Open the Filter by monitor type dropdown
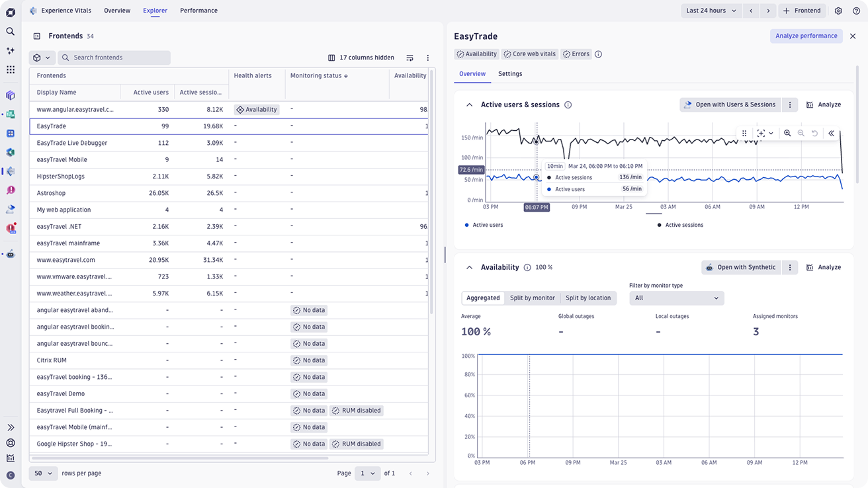The image size is (868, 488). click(676, 298)
